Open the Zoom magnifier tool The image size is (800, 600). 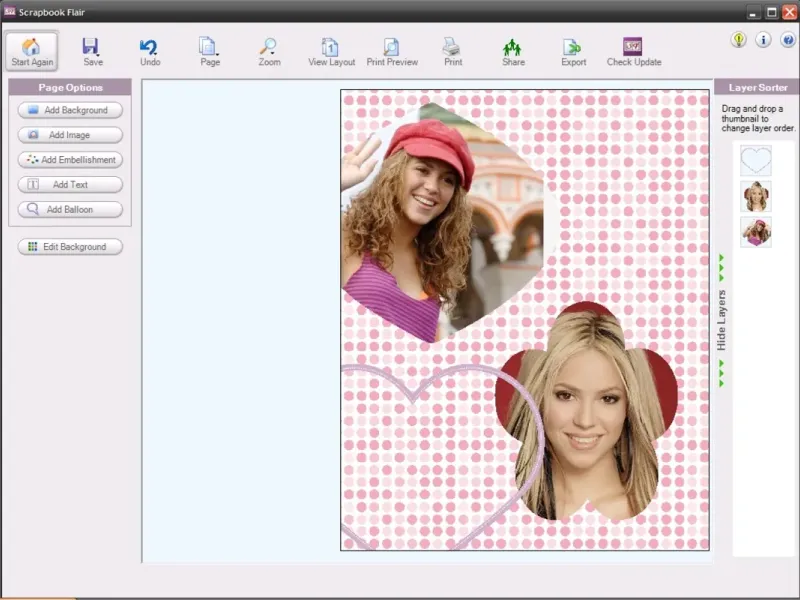269,52
